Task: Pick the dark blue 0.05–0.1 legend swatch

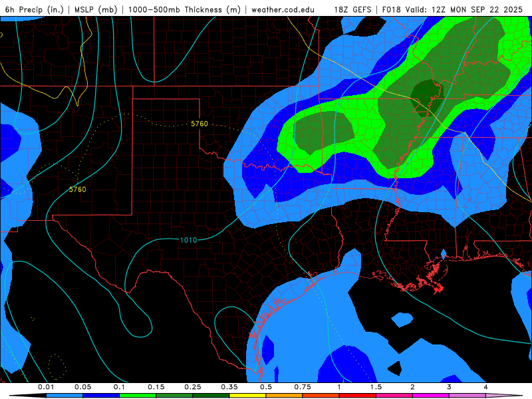Action: 101,396
